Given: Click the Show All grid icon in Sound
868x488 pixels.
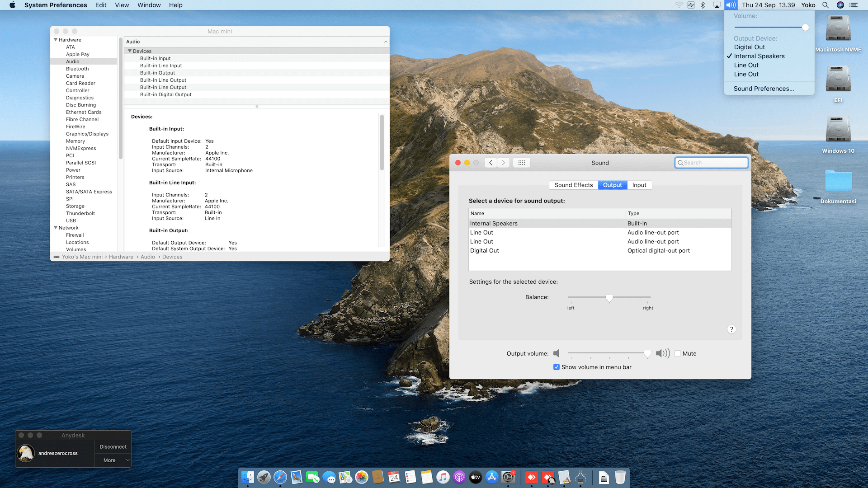Looking at the screenshot, I should [521, 163].
